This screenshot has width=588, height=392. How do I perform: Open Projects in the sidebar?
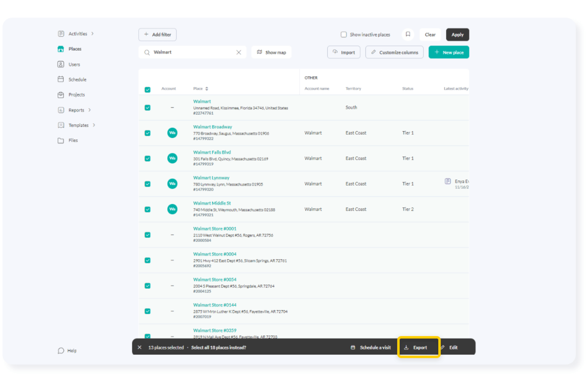(76, 95)
